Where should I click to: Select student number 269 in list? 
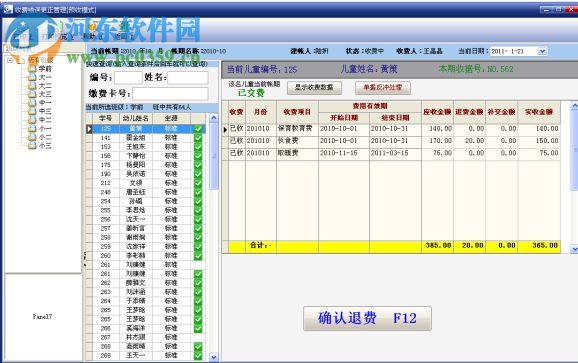[x=106, y=355]
